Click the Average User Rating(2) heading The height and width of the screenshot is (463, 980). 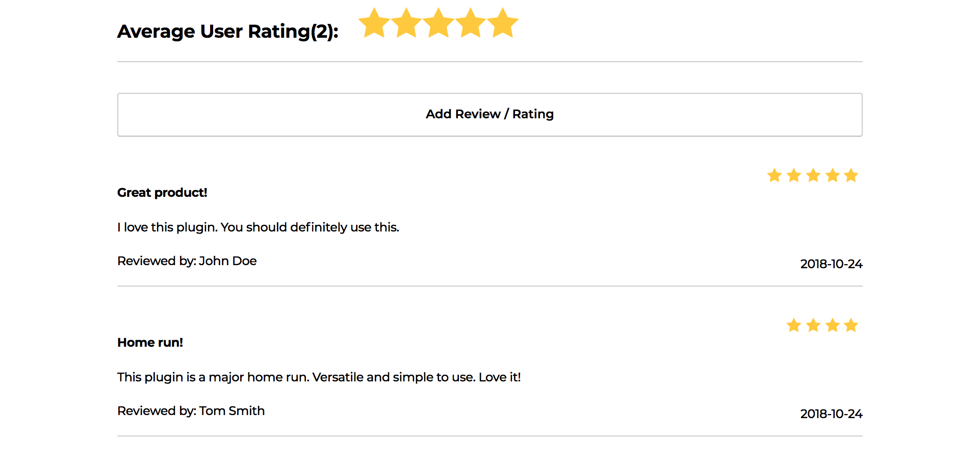pyautogui.click(x=228, y=32)
